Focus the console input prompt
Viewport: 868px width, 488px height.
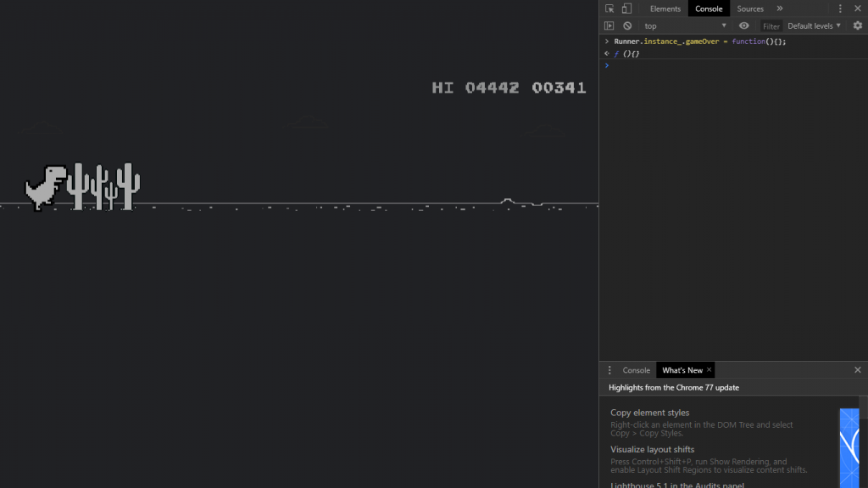(x=737, y=66)
